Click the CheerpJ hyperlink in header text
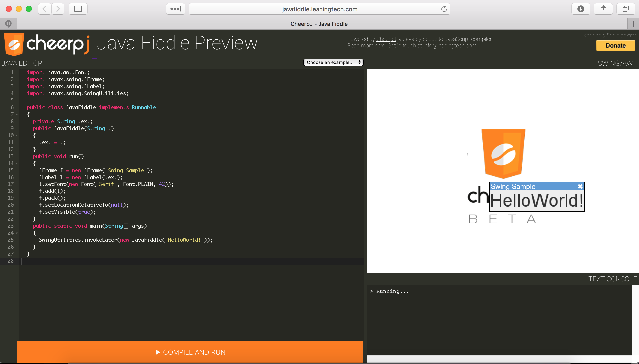The width and height of the screenshot is (639, 364). point(386,39)
